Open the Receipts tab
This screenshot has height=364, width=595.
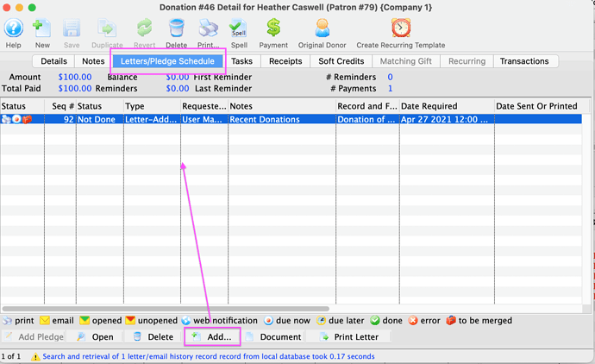point(285,61)
